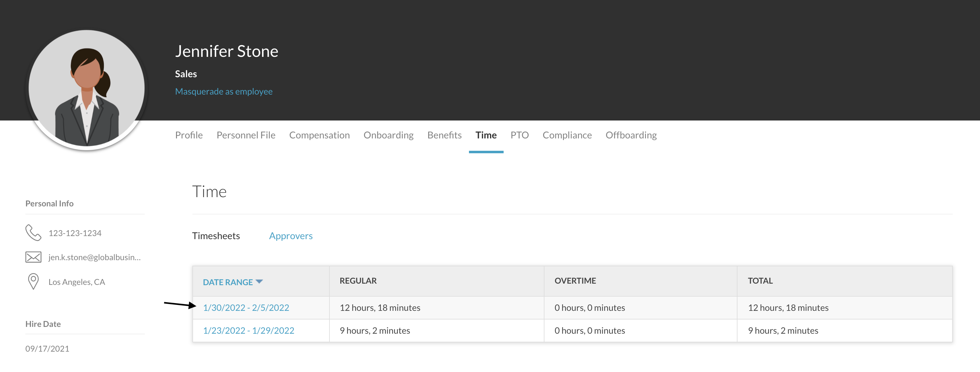This screenshot has height=372, width=980.
Task: Open the Profile tab
Action: 189,135
